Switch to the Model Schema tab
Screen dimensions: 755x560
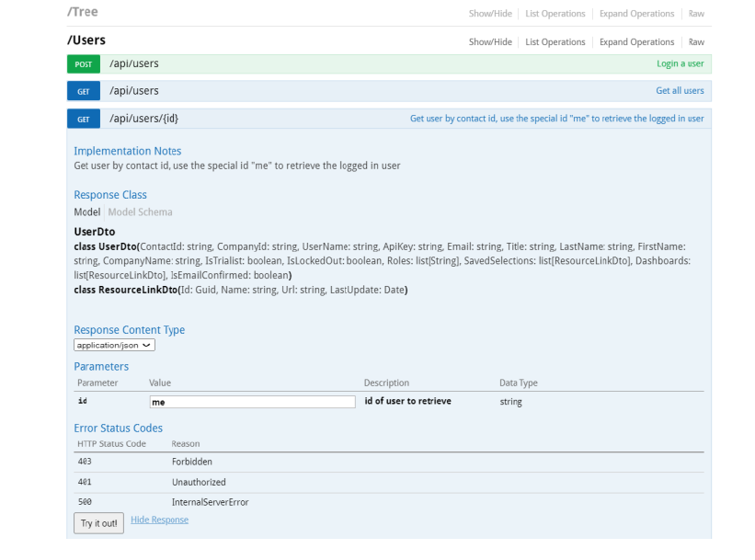click(140, 212)
